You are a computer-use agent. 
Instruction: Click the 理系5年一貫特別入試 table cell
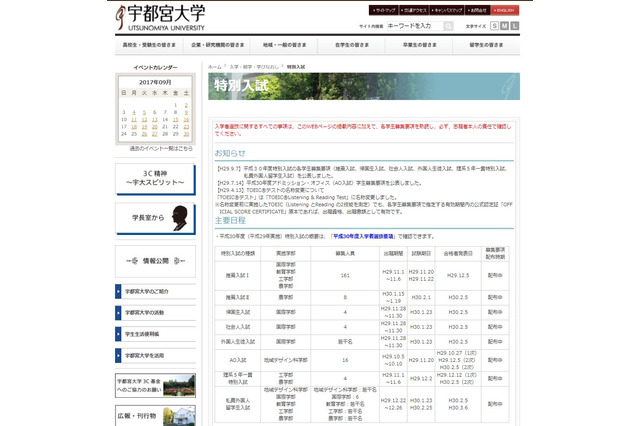238,378
